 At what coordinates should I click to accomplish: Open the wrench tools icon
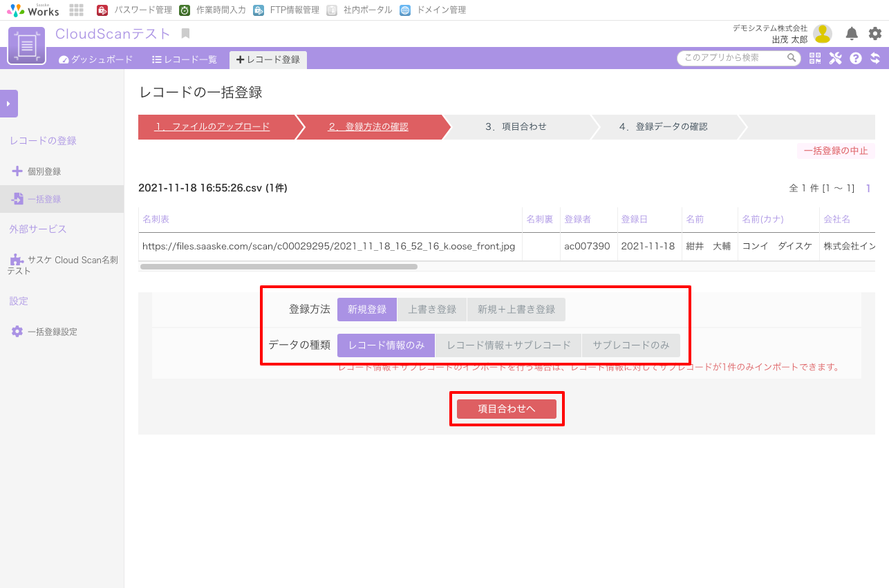(835, 58)
